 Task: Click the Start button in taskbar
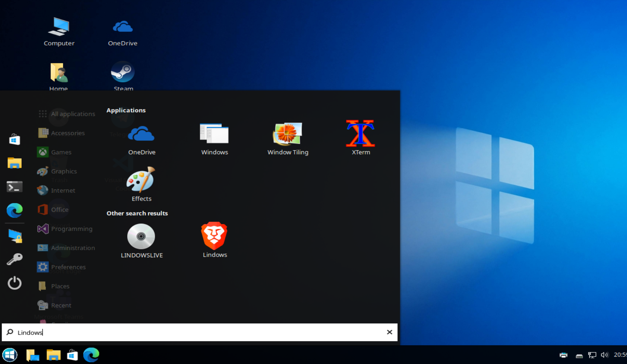pyautogui.click(x=10, y=355)
